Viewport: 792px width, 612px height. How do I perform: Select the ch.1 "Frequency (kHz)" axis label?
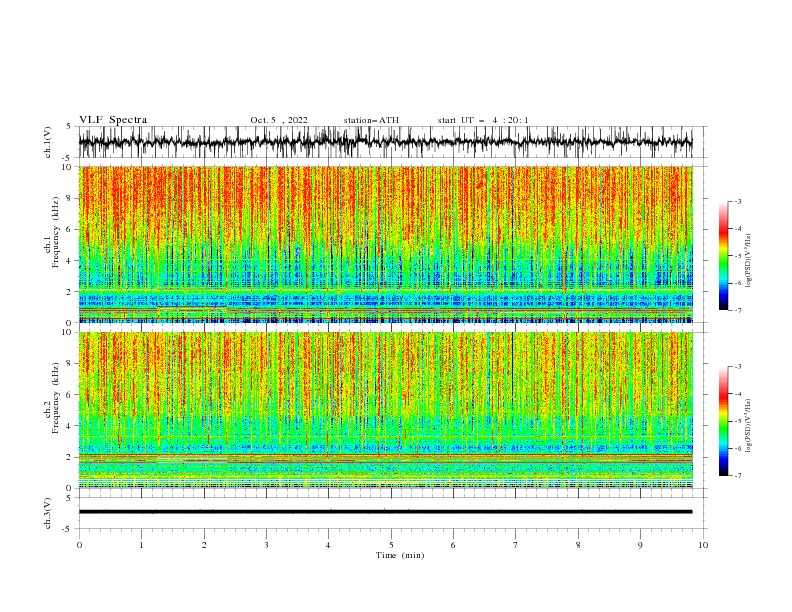pos(56,232)
